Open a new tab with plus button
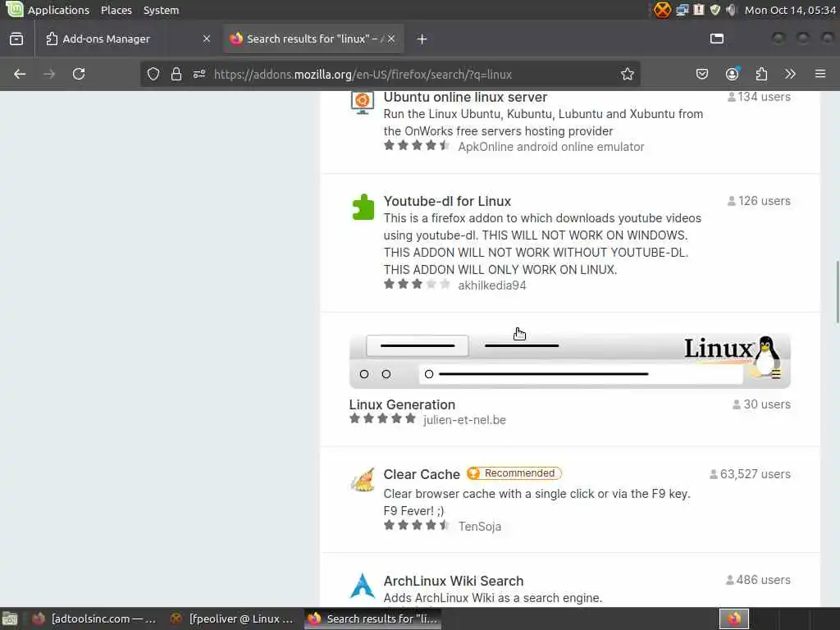 tap(422, 39)
